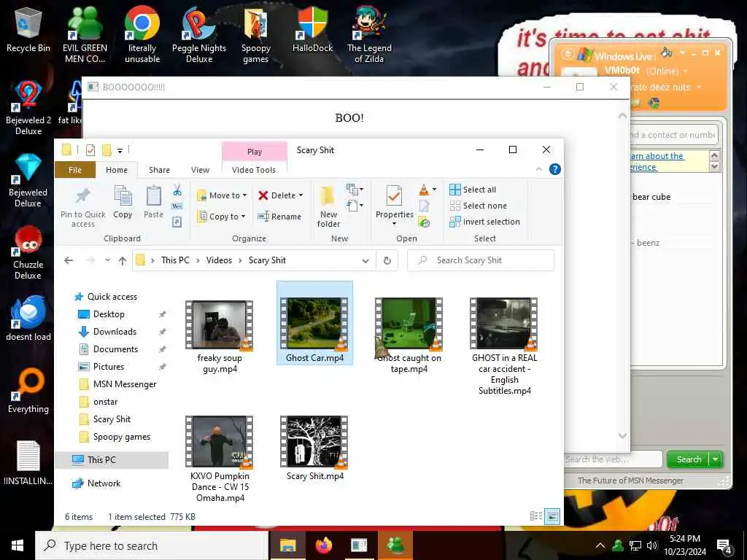Expand the Properties dropdown arrow

click(x=395, y=224)
